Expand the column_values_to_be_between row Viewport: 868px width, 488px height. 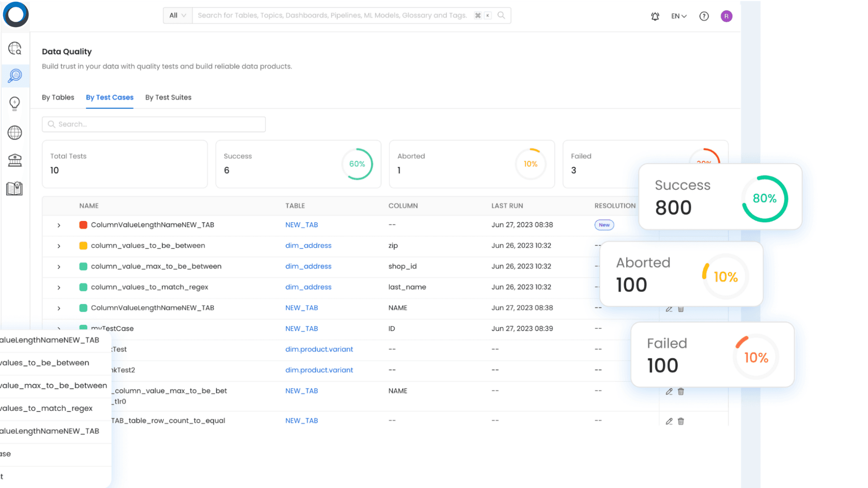pyautogui.click(x=59, y=246)
